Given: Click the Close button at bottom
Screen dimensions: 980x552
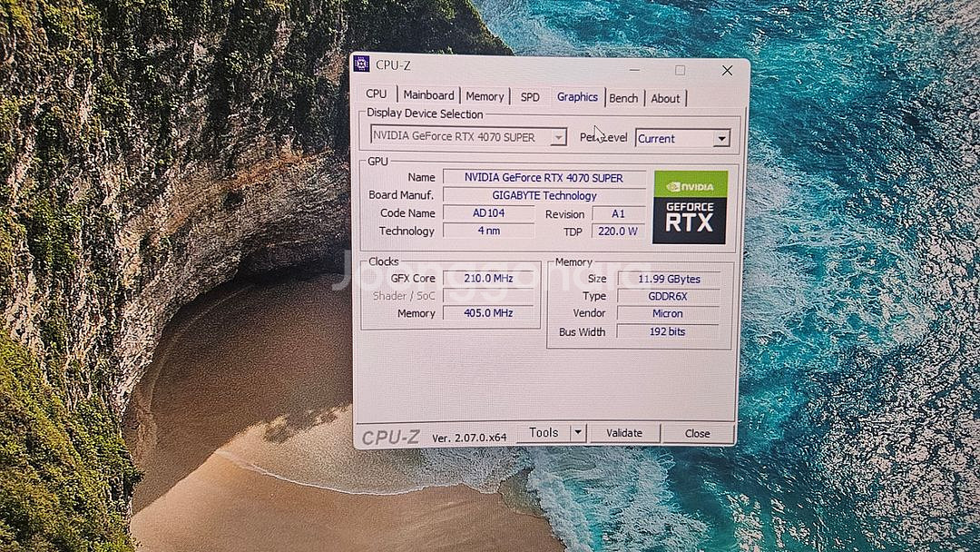Looking at the screenshot, I should (x=698, y=433).
